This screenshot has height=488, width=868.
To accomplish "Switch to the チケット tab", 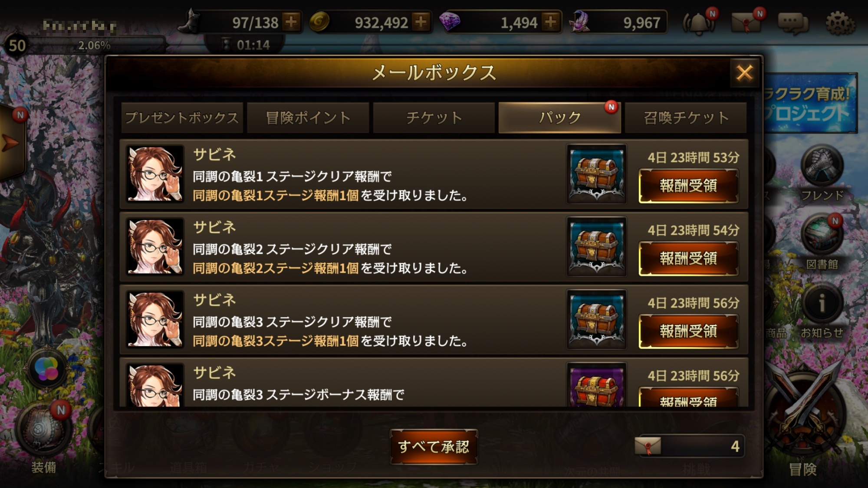I will (434, 118).
